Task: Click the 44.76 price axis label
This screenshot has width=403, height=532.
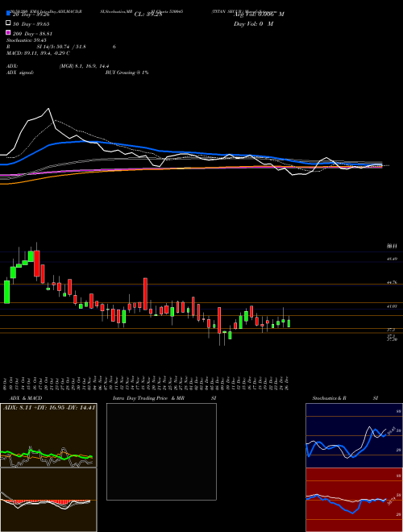Action: 392,282
